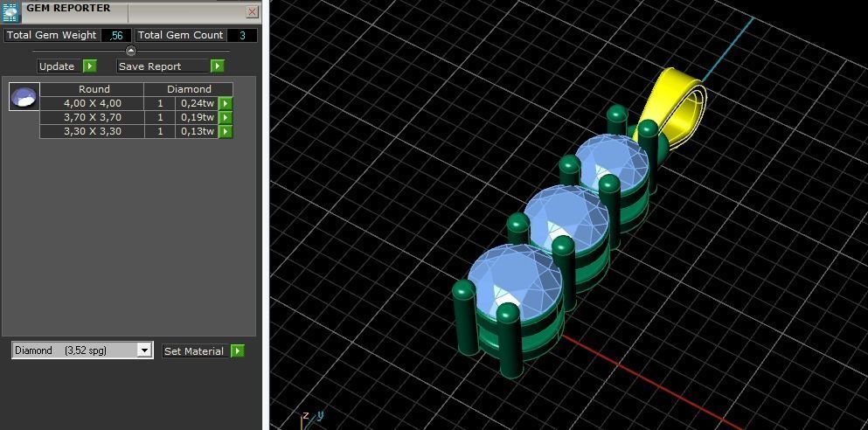Viewport: 868px width, 430px height.
Task: Click the quantity cell of 3,70 X 3,70 row
Action: [160, 117]
